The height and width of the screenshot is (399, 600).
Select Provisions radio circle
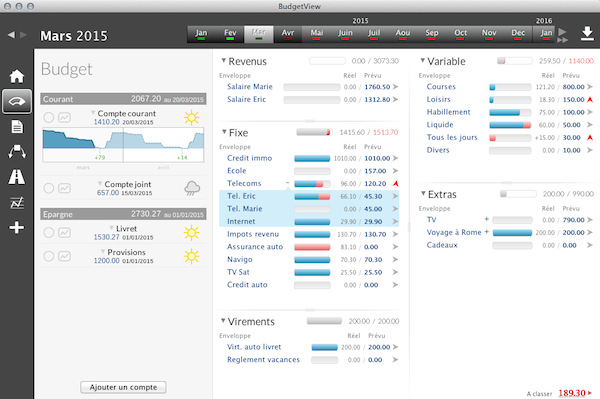pos(49,256)
